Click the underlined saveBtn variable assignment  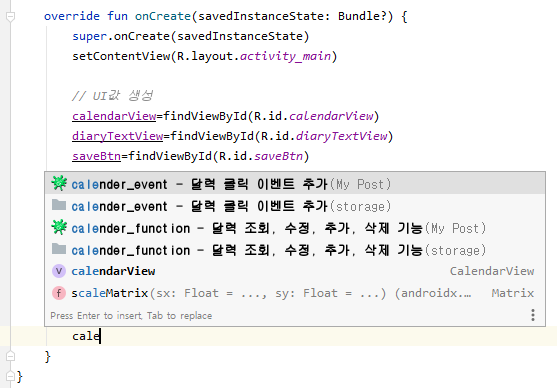(97, 156)
